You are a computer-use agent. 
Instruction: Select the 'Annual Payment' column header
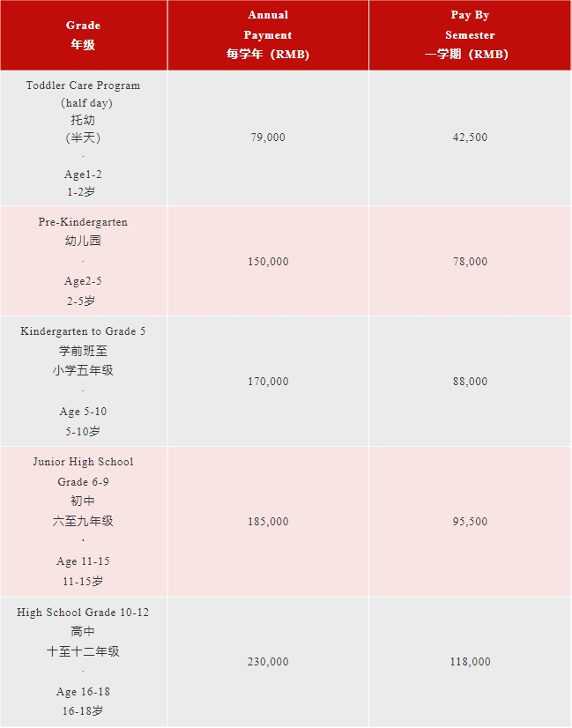(268, 35)
